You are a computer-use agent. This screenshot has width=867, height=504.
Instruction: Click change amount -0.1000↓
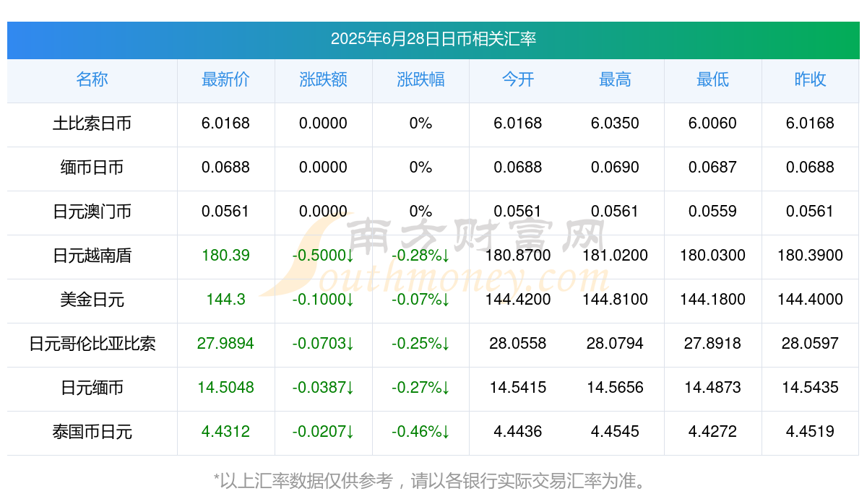point(323,300)
